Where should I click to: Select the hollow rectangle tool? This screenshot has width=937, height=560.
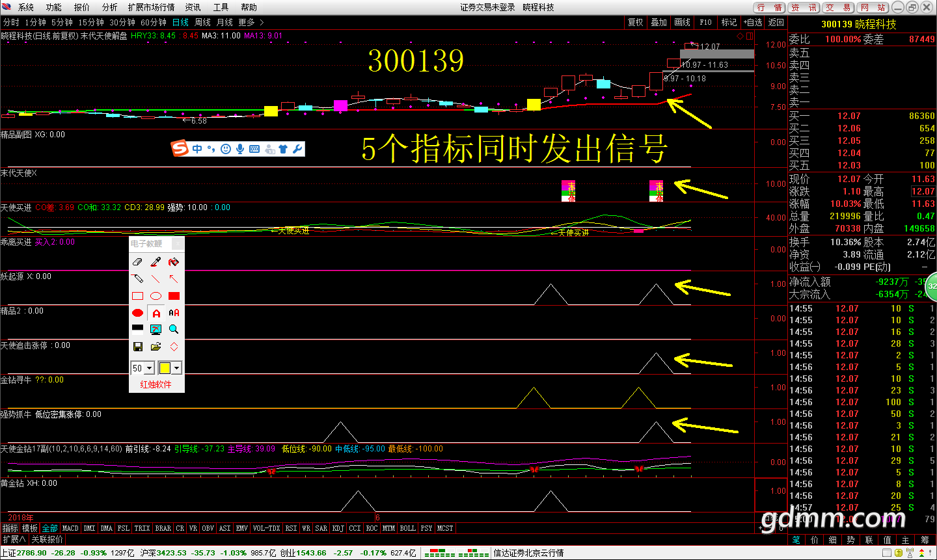137,296
